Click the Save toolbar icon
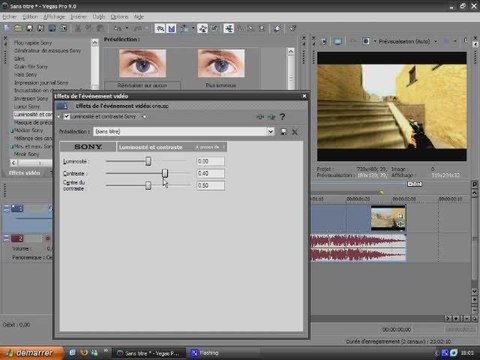The height and width of the screenshot is (360, 480). [30, 28]
